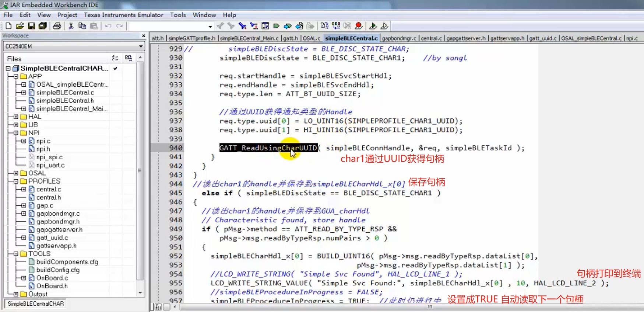Screen dimensions: 644x312
Task: Open the CC2540EM configuration dropdown
Action: point(141,46)
